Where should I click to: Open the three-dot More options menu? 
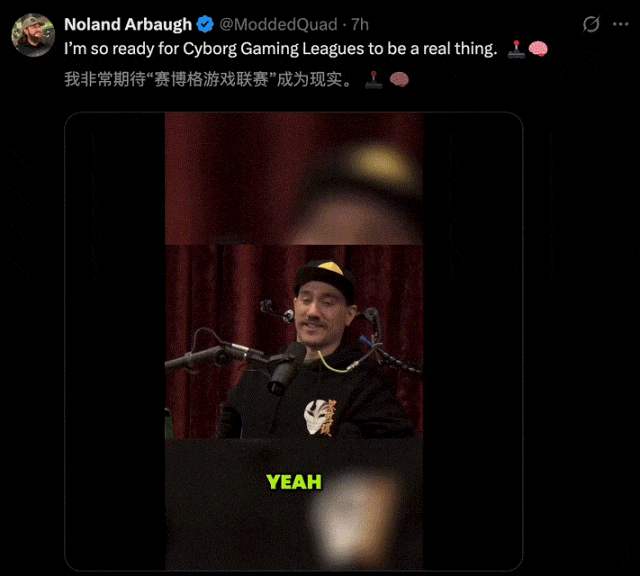point(620,24)
